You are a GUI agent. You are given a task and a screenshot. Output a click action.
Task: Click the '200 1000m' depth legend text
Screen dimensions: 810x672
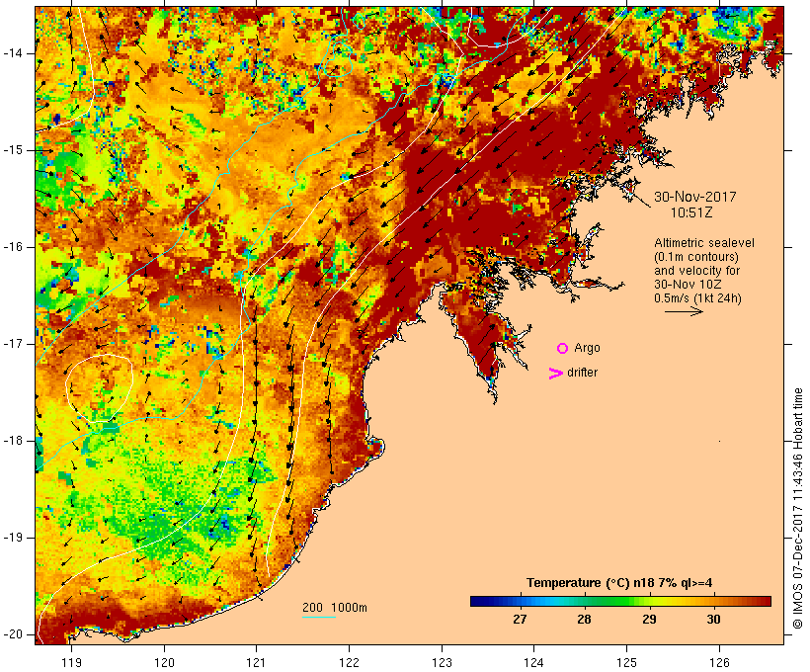(335, 608)
